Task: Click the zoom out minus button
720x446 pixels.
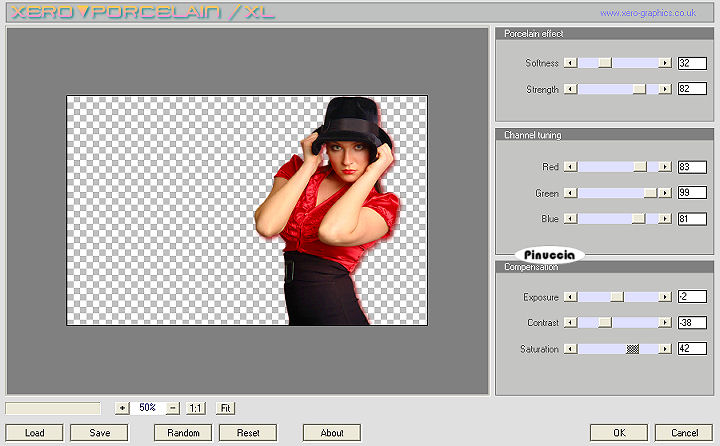Action: coord(173,408)
